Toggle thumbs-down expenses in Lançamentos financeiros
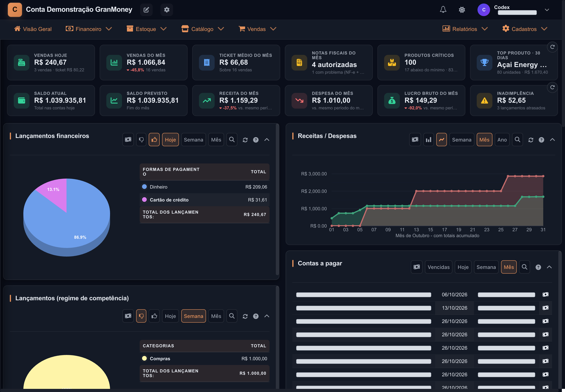This screenshot has width=565, height=392. point(141,140)
